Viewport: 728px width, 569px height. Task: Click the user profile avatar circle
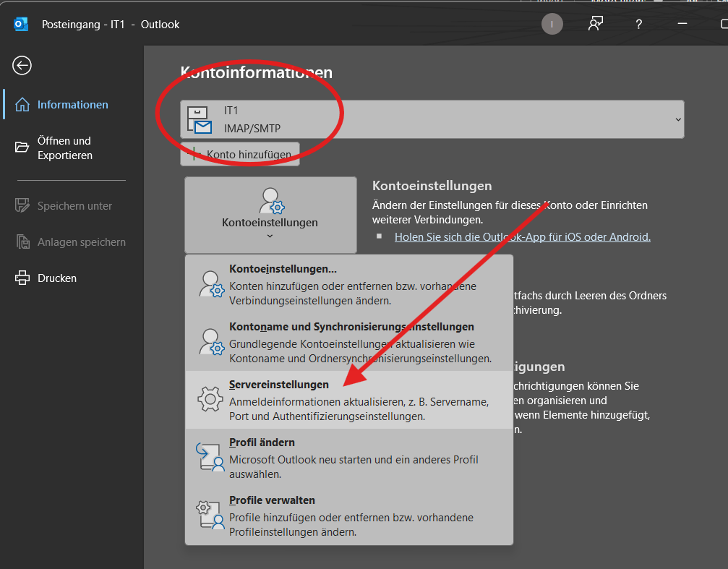(x=552, y=25)
